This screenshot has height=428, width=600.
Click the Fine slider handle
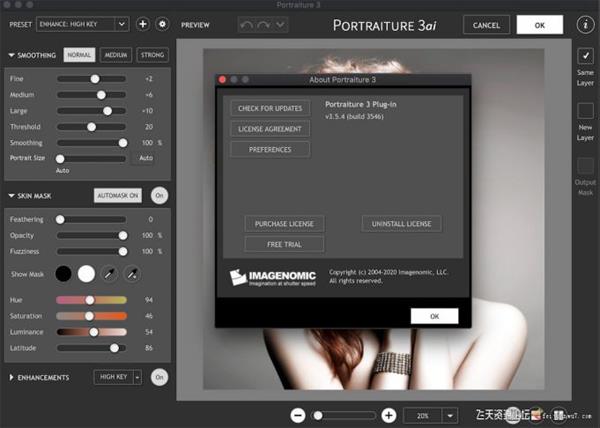click(95, 79)
